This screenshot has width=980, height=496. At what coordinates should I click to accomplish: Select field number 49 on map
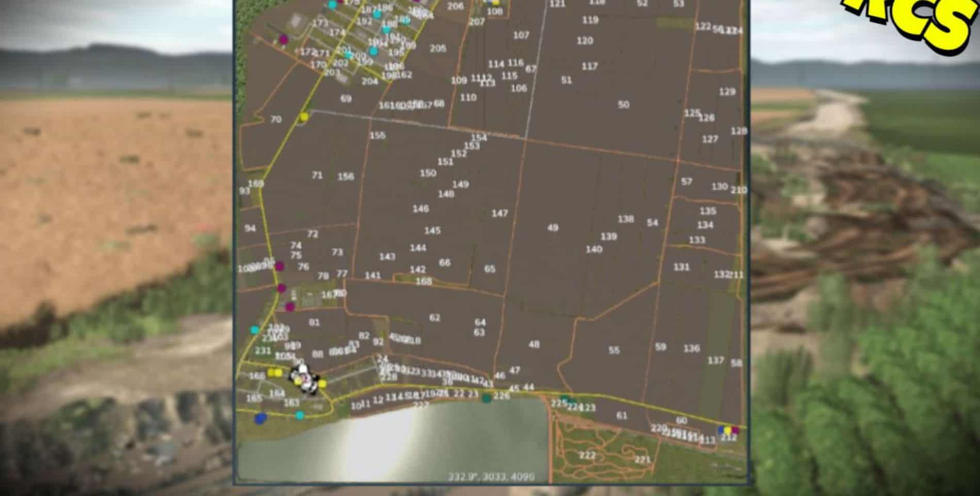tap(552, 228)
